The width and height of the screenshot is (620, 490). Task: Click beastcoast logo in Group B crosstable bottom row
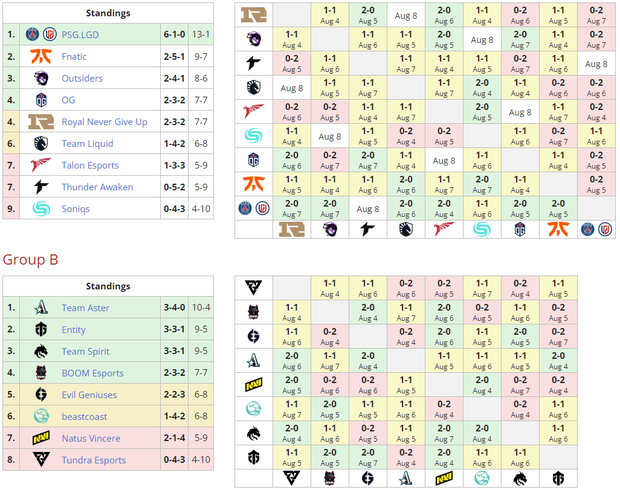(482, 479)
